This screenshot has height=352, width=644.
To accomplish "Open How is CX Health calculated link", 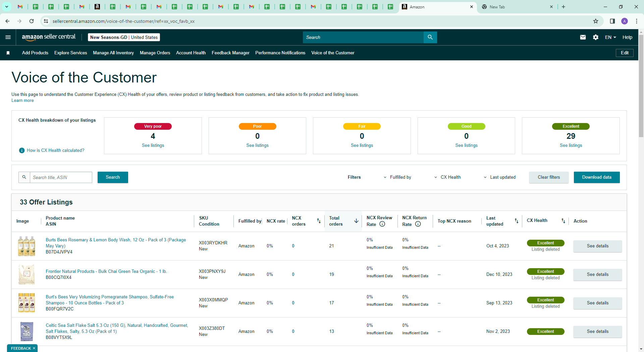I will [56, 151].
